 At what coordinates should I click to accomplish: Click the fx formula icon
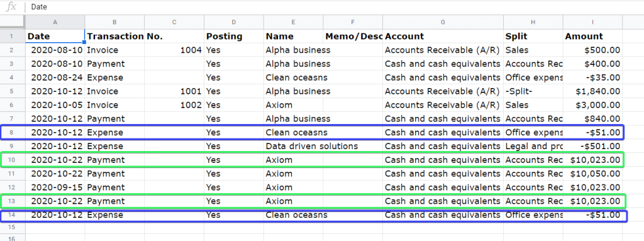[11, 6]
